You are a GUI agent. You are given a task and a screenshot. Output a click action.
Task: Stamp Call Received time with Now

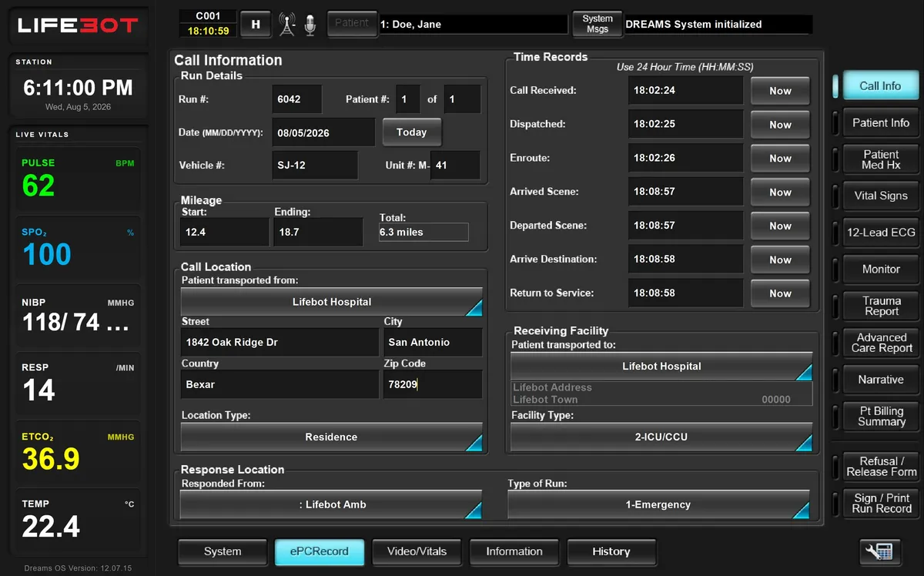click(x=780, y=91)
